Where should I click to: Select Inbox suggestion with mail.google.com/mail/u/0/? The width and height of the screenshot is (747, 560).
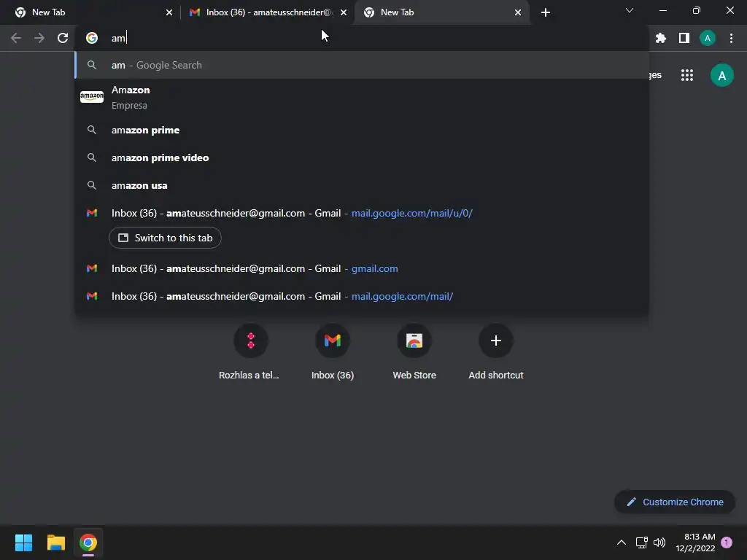[x=362, y=213]
